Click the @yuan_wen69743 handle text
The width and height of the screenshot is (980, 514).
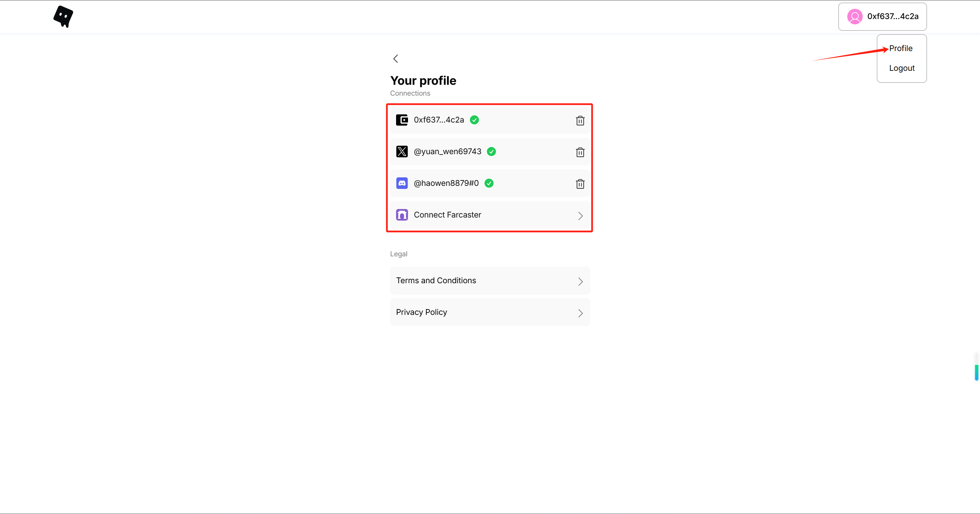pyautogui.click(x=447, y=151)
